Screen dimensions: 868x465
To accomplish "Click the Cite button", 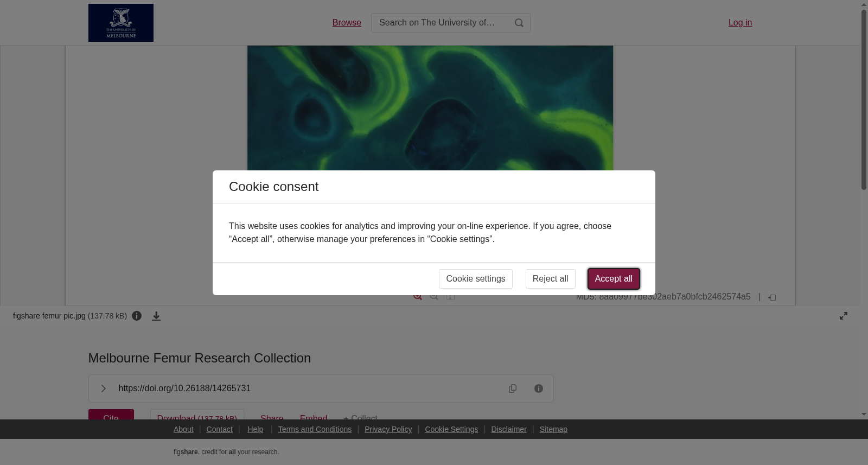I will 111,415.
